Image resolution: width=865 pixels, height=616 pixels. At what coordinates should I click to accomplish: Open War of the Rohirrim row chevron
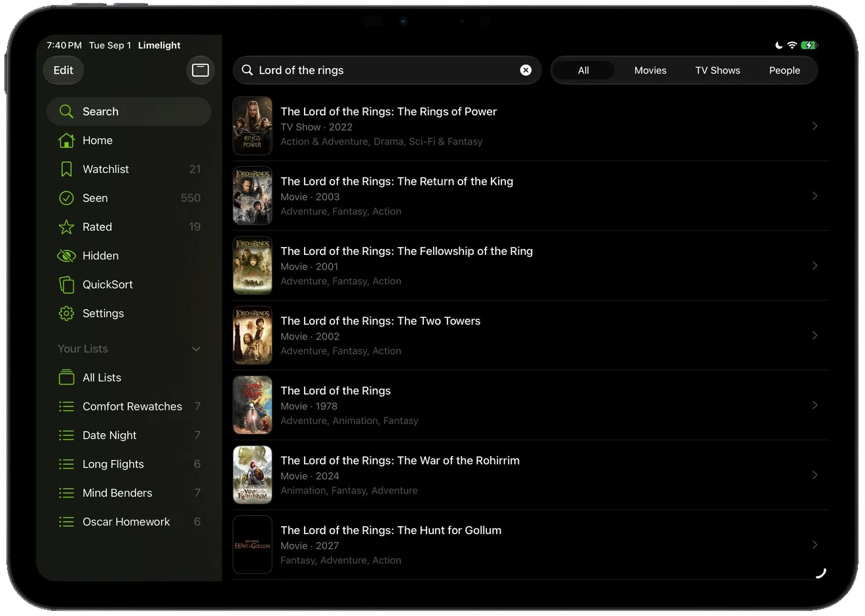coord(815,475)
